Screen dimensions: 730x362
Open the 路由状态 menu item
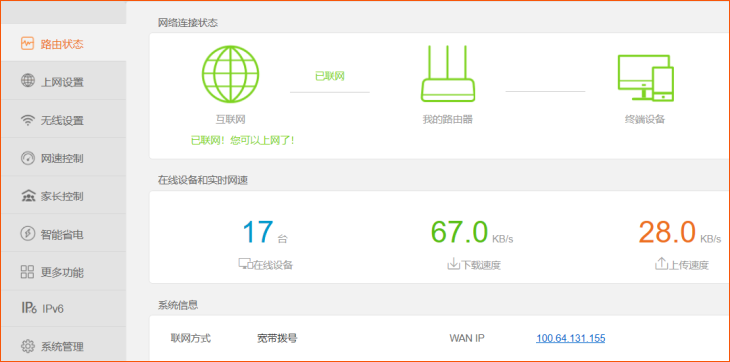[x=63, y=44]
